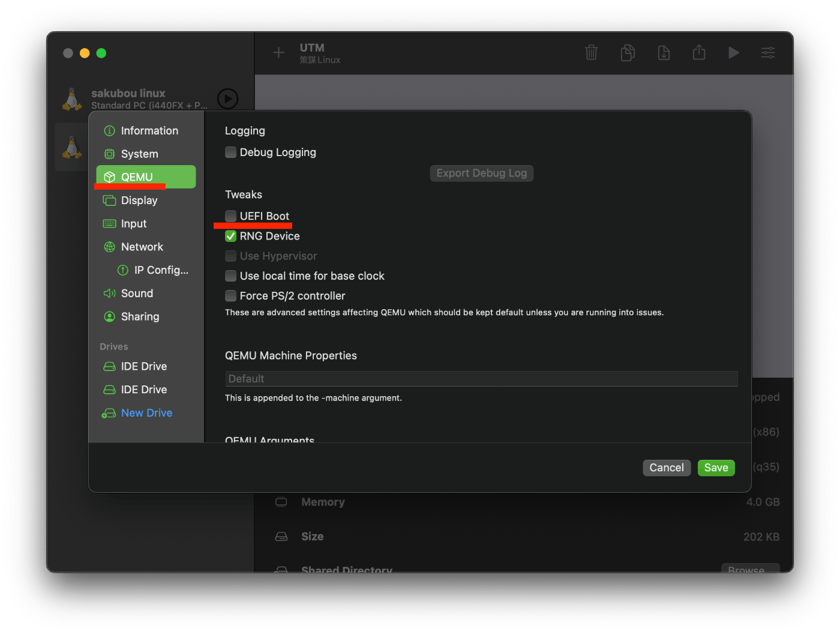Start the sakubou linux VM from the list

(x=227, y=98)
